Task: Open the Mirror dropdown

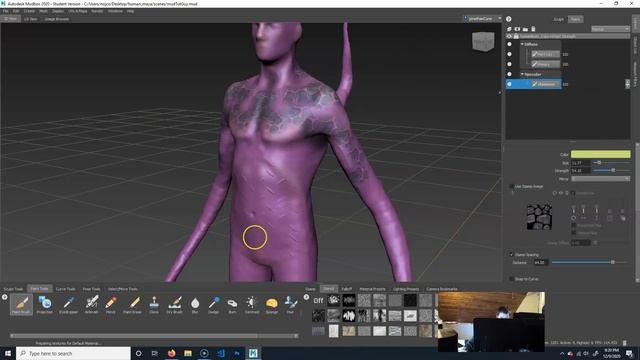Action: (x=600, y=179)
